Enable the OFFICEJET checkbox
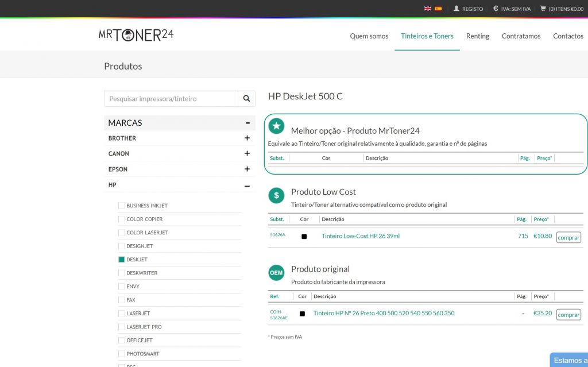This screenshot has height=367, width=588. [122, 341]
